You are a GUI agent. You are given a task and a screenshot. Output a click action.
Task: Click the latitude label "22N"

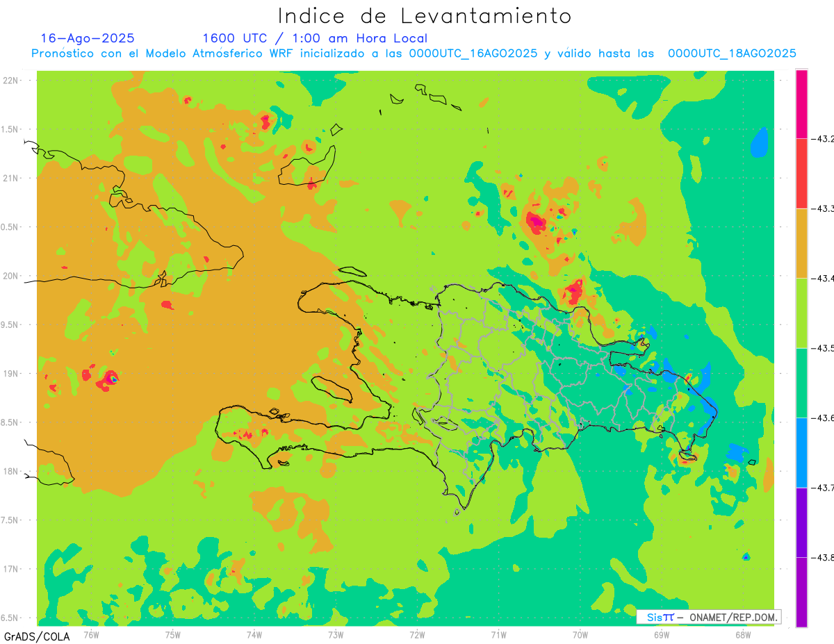(x=11, y=80)
